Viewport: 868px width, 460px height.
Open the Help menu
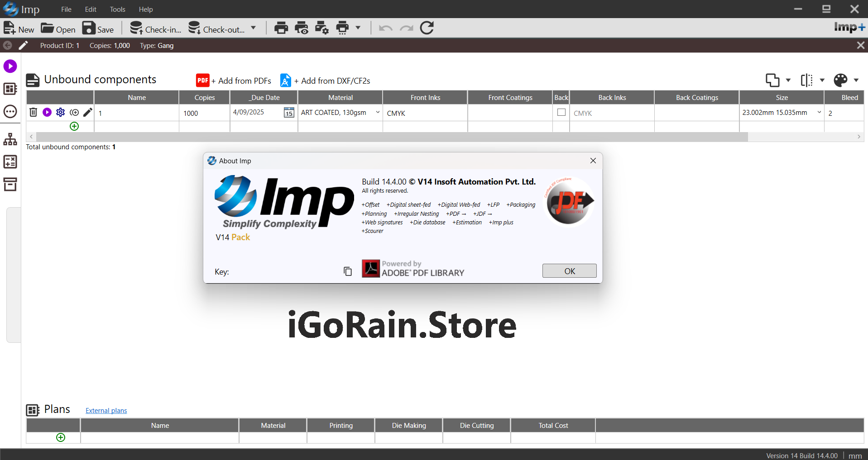pos(145,9)
